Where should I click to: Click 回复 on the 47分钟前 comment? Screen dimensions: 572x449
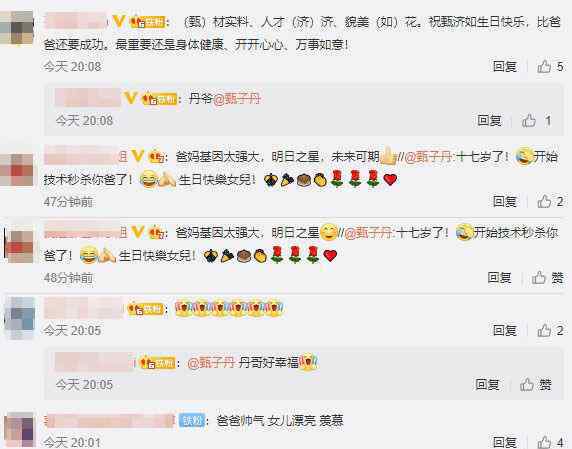[x=505, y=201]
